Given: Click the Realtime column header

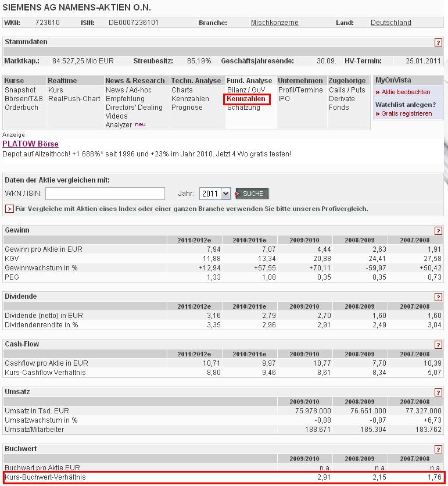Looking at the screenshot, I should click(x=62, y=81).
